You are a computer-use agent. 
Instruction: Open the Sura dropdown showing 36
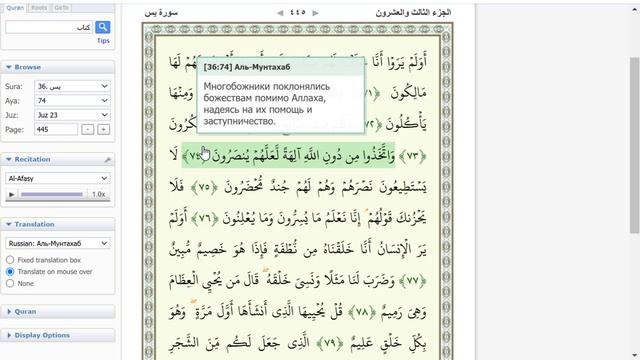pos(72,86)
